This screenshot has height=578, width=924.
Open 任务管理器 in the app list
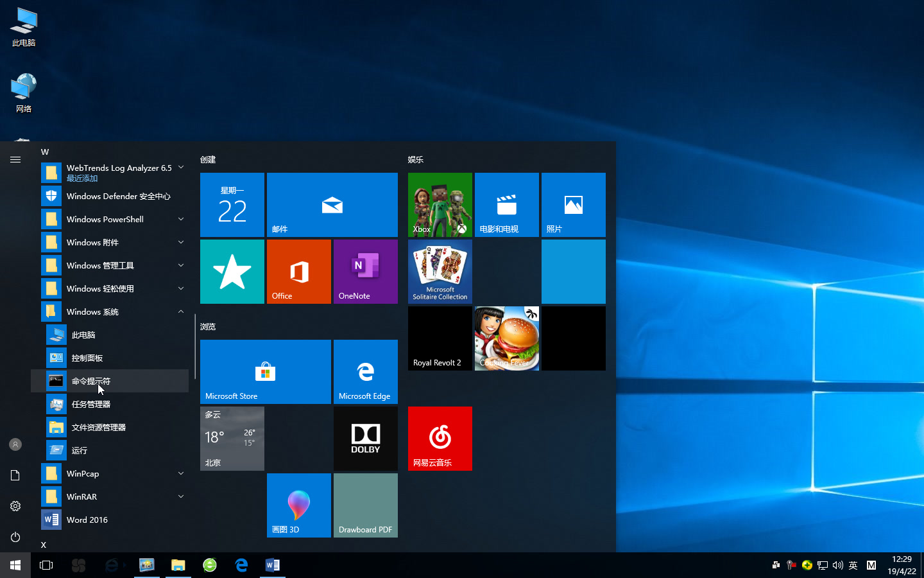click(x=110, y=404)
